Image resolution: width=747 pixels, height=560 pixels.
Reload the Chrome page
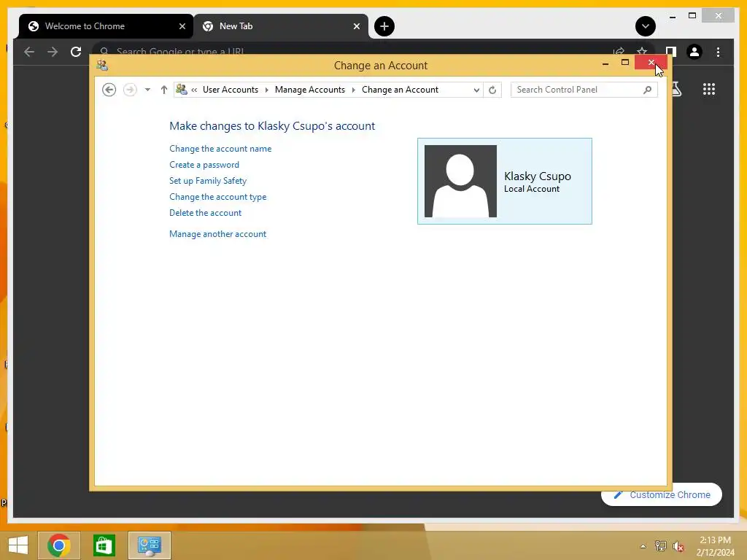[x=76, y=52]
